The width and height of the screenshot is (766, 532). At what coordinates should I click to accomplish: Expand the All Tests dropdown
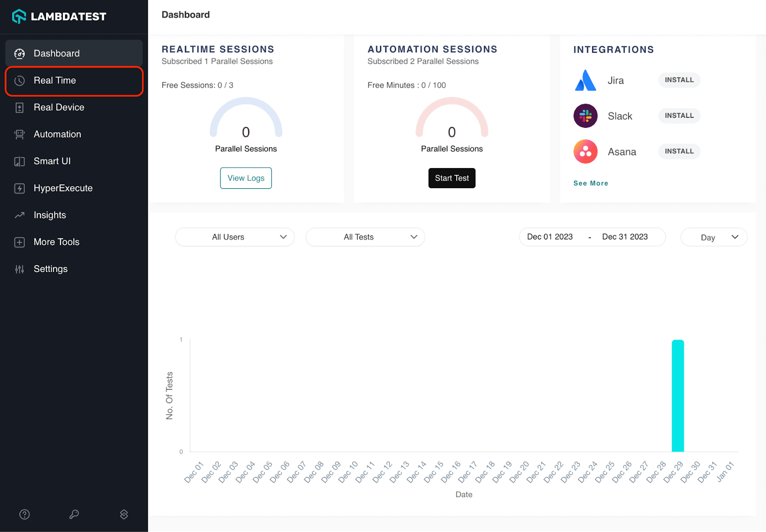[x=365, y=237]
